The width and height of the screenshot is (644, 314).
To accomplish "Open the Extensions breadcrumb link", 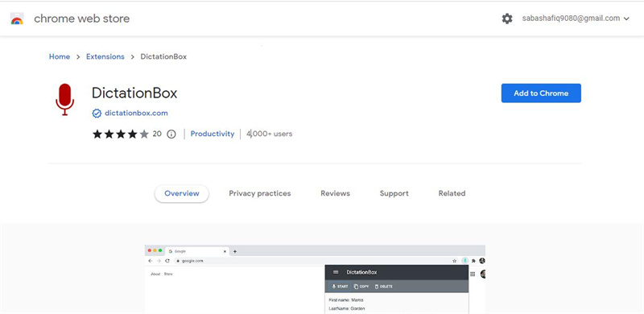I will coord(105,56).
